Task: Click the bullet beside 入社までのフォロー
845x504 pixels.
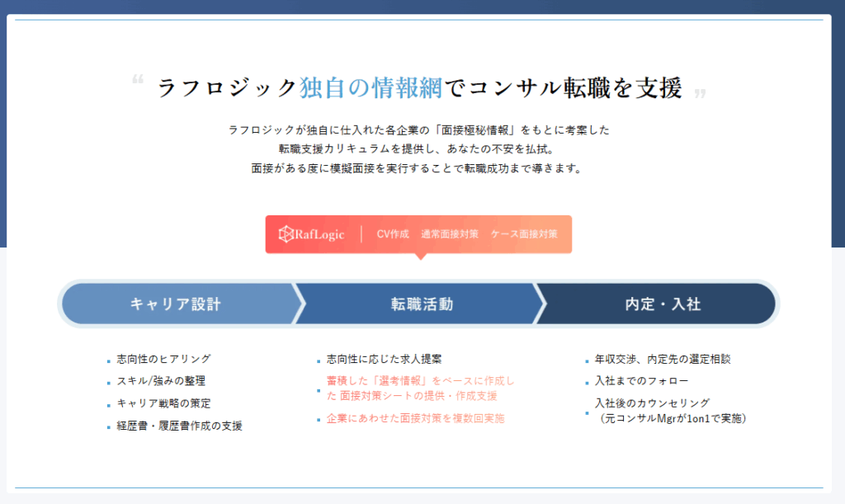Action: (587, 382)
